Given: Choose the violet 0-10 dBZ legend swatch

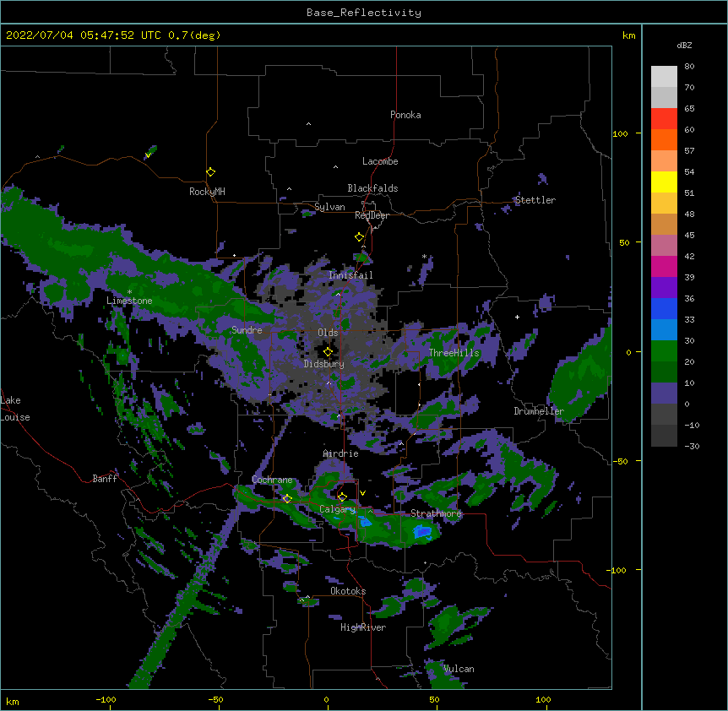Looking at the screenshot, I should point(664,393).
